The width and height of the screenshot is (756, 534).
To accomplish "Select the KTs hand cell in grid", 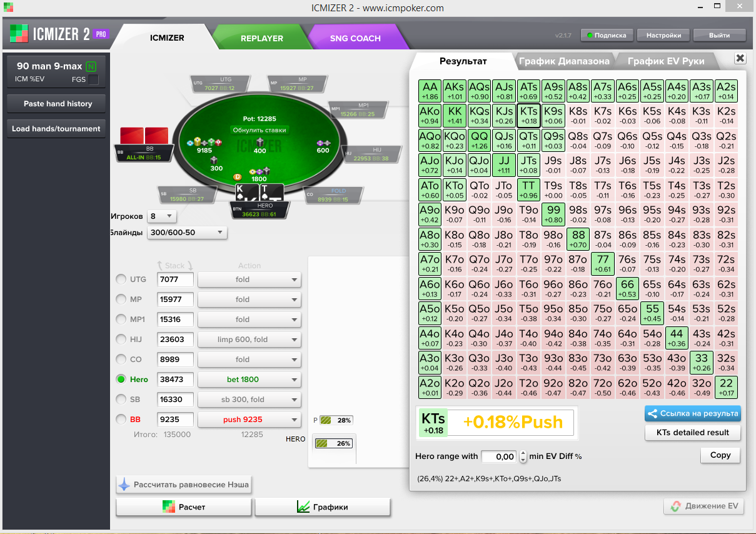I will coord(528,116).
